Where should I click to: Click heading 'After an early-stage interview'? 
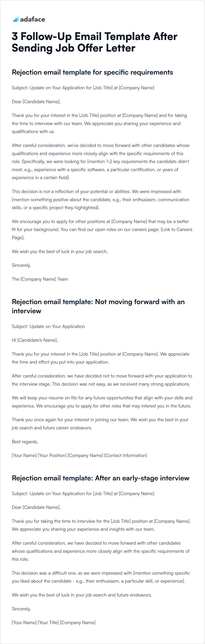coord(101,478)
